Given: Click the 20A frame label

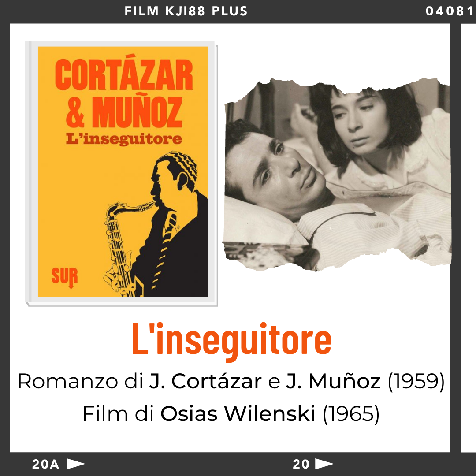Looking at the screenshot, I should 45,464.
